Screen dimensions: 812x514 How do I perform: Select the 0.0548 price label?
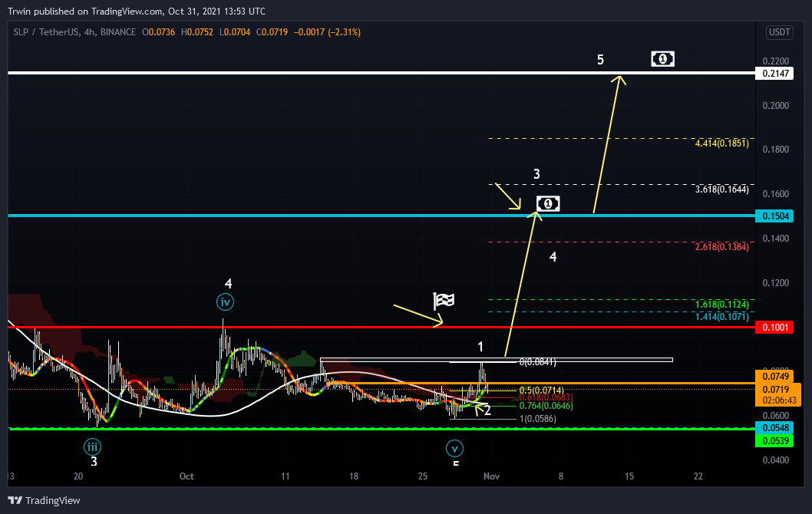pyautogui.click(x=774, y=427)
